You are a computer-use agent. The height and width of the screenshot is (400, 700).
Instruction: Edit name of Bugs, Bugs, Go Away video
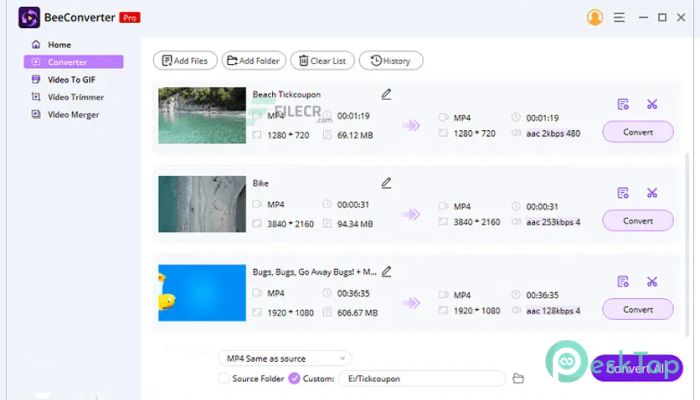click(x=386, y=271)
